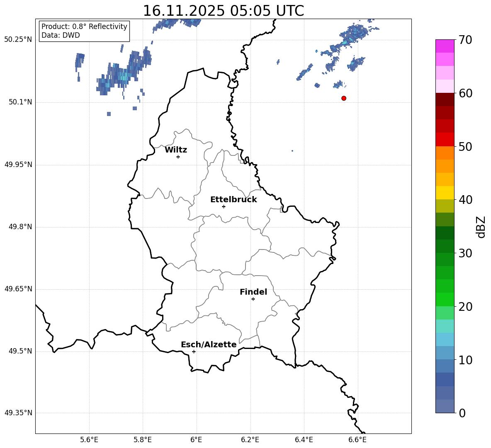Viewport: 491px width, 448px height.
Task: Click the bright red colorbar segment above 50
Action: pos(445,140)
